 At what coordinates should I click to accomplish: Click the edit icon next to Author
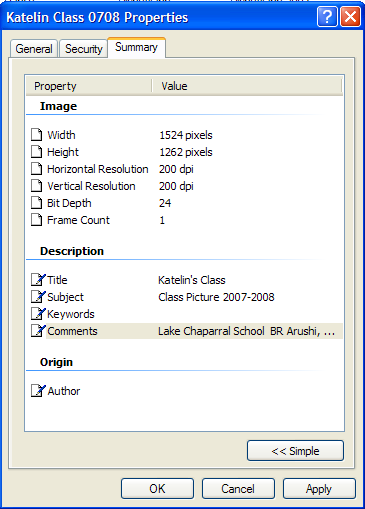pyautogui.click(x=38, y=391)
